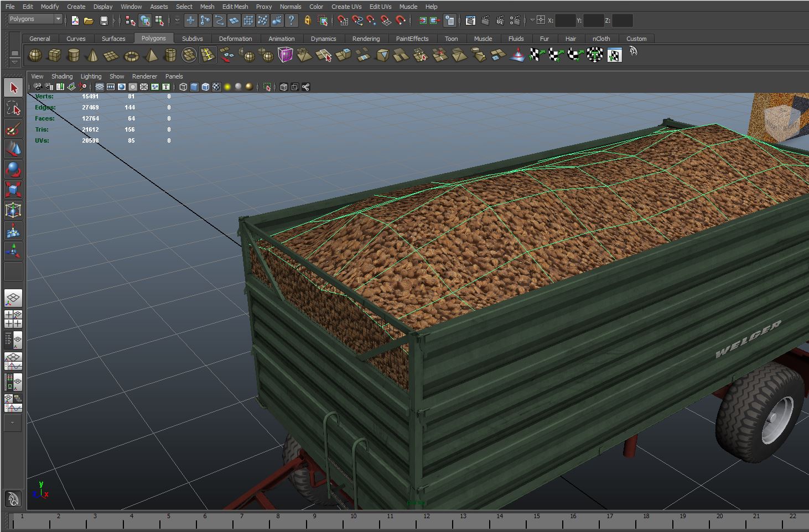Create a polygon cube from the shelf
This screenshot has width=809, height=532.
coord(54,55)
